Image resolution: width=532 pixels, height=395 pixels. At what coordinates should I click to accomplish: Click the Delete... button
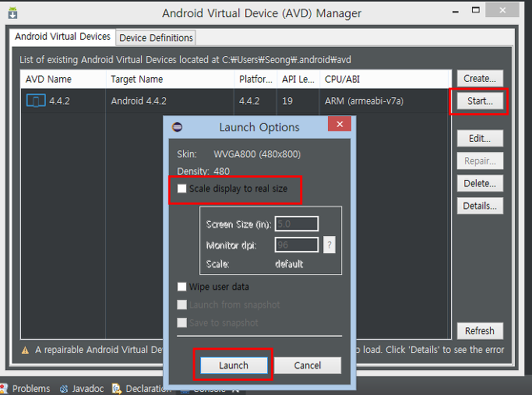click(480, 184)
